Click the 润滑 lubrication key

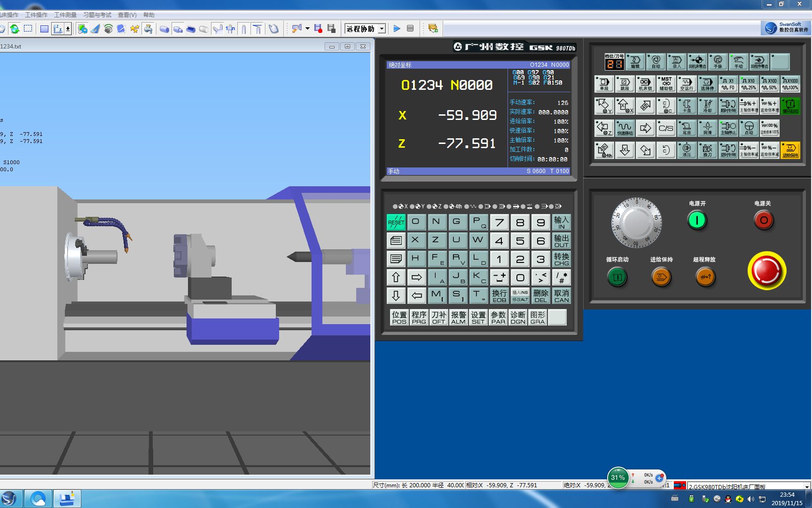click(707, 128)
